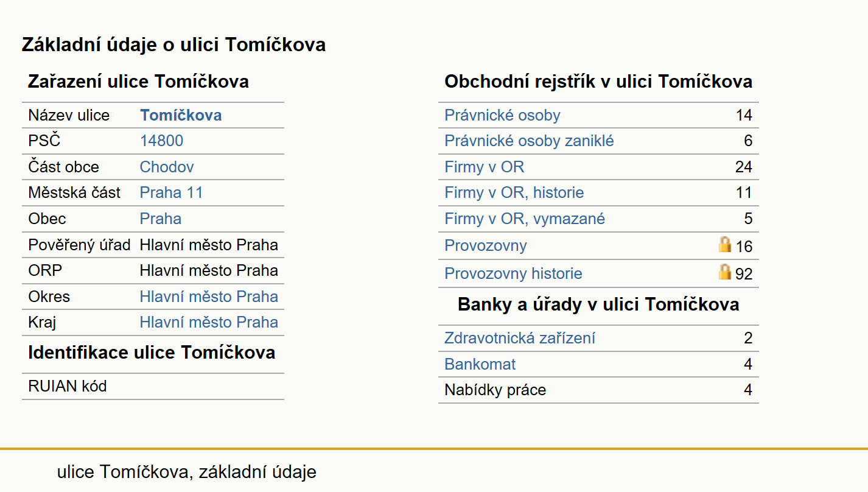
Task: Open the Provozovny link
Action: 486,245
